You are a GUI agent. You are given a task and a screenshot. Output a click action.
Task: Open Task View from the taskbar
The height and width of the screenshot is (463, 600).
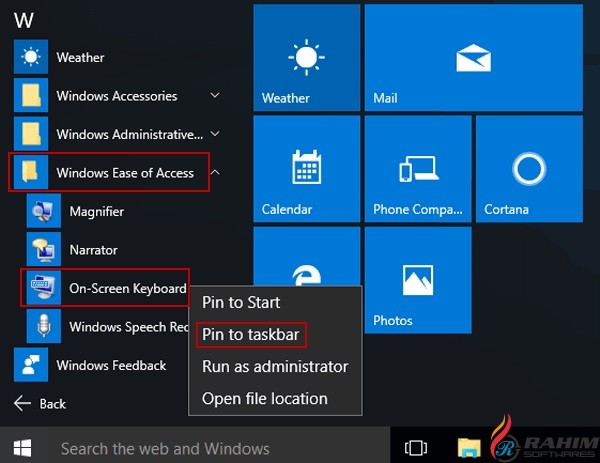tap(416, 448)
